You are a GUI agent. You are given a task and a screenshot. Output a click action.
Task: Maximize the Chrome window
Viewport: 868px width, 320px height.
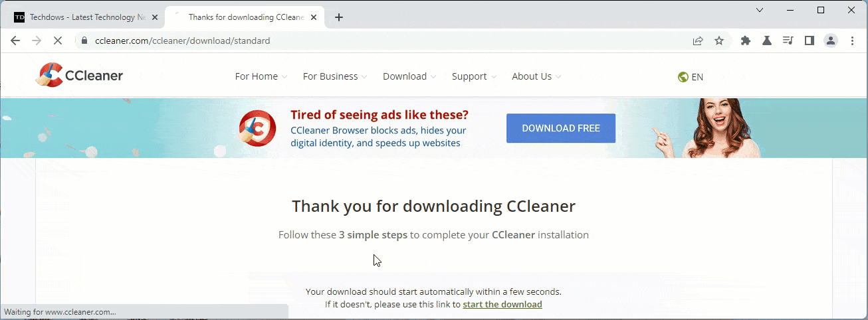click(821, 10)
